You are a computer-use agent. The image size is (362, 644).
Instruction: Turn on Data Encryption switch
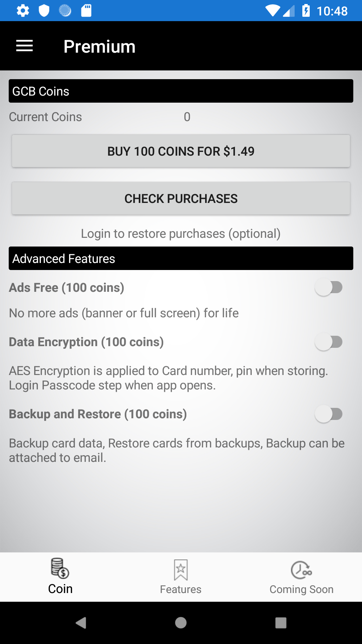328,342
